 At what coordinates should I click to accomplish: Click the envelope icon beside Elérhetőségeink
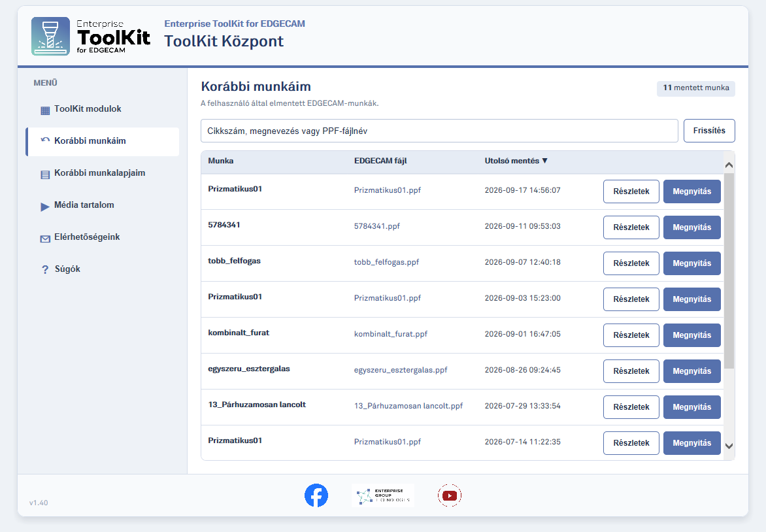pos(45,239)
